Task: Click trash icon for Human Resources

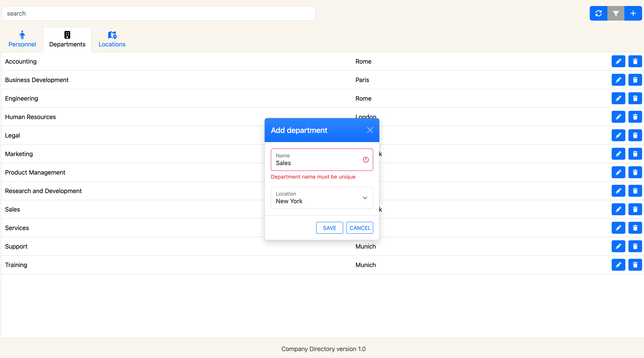Action: coord(635,117)
